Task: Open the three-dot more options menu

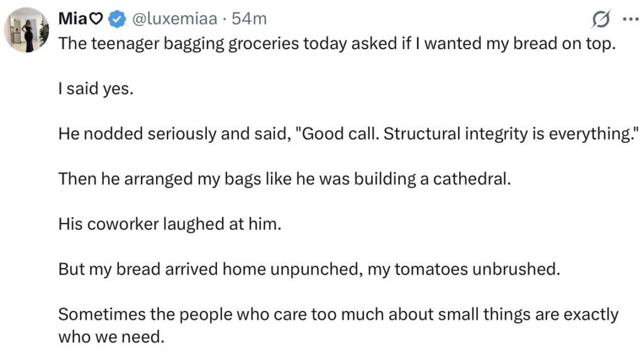Action: tap(630, 20)
